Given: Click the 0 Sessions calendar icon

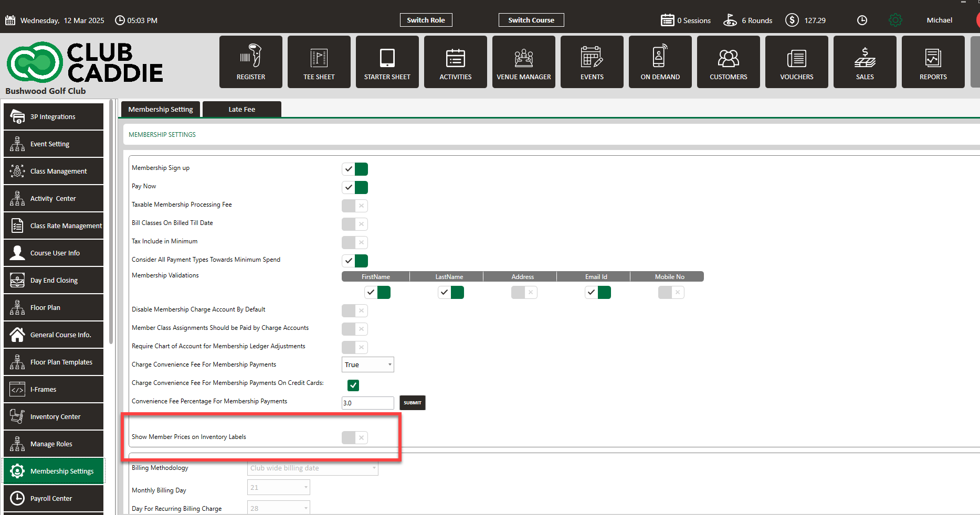Looking at the screenshot, I should (x=668, y=20).
